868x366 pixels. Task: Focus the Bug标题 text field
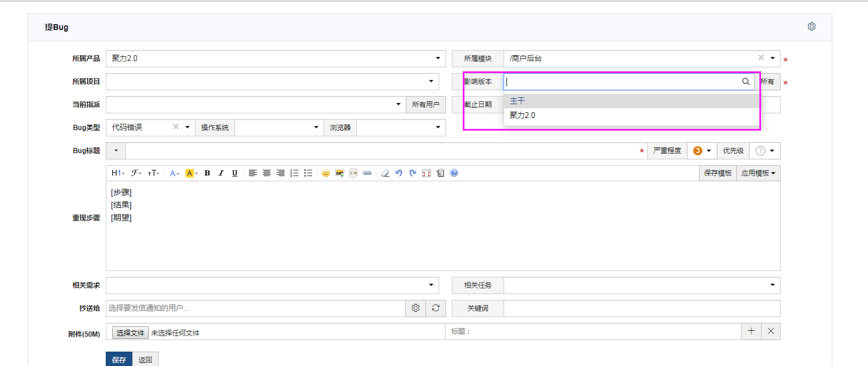click(x=386, y=151)
